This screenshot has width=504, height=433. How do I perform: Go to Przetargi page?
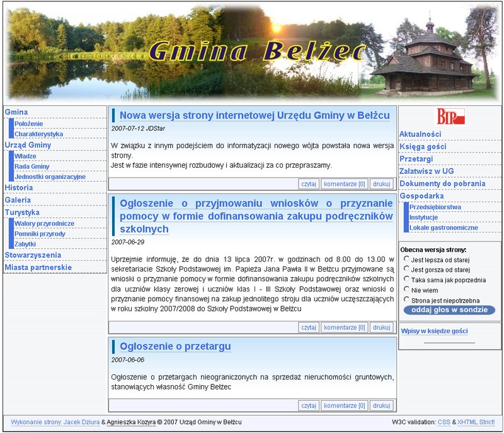click(416, 159)
